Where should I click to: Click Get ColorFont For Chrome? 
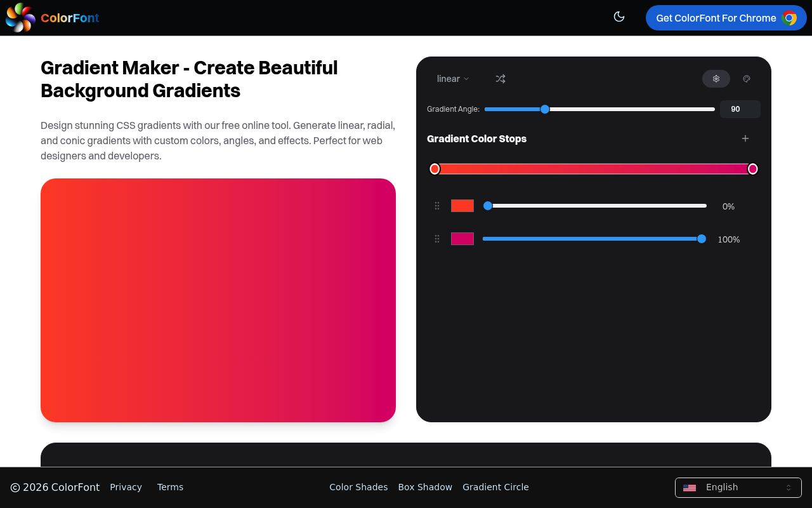[x=716, y=18]
